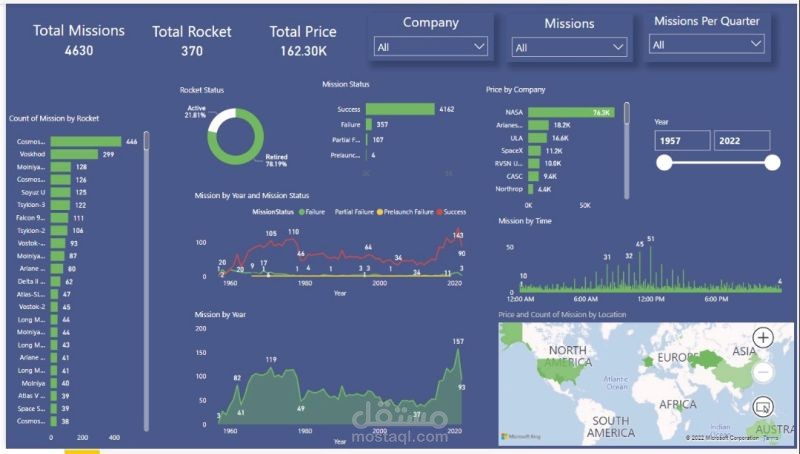
Task: Click the Prelaunch Failure legend entry
Action: [405, 212]
